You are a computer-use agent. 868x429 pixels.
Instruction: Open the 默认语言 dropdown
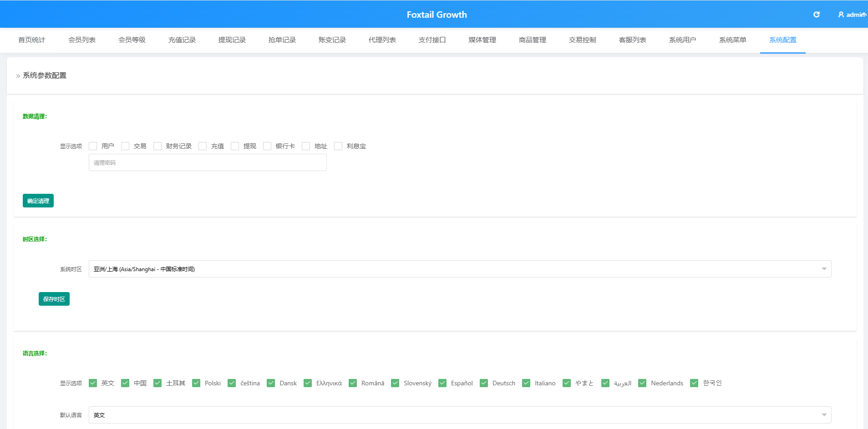(460, 415)
